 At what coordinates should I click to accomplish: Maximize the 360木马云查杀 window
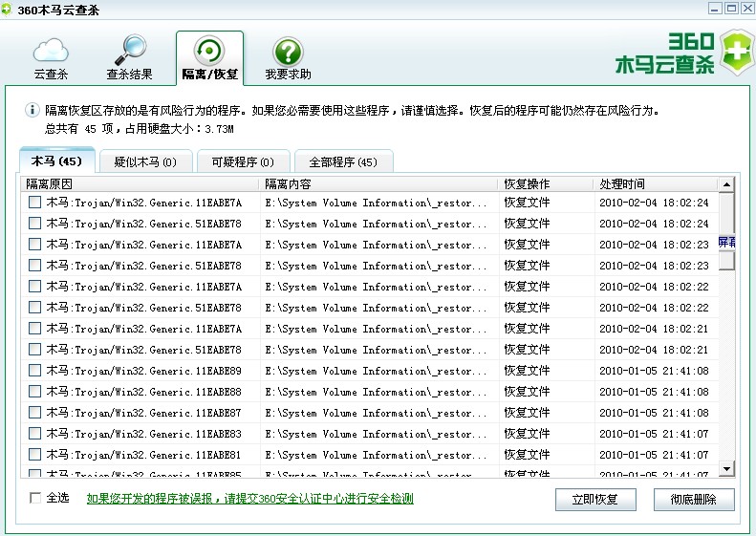(731, 9)
